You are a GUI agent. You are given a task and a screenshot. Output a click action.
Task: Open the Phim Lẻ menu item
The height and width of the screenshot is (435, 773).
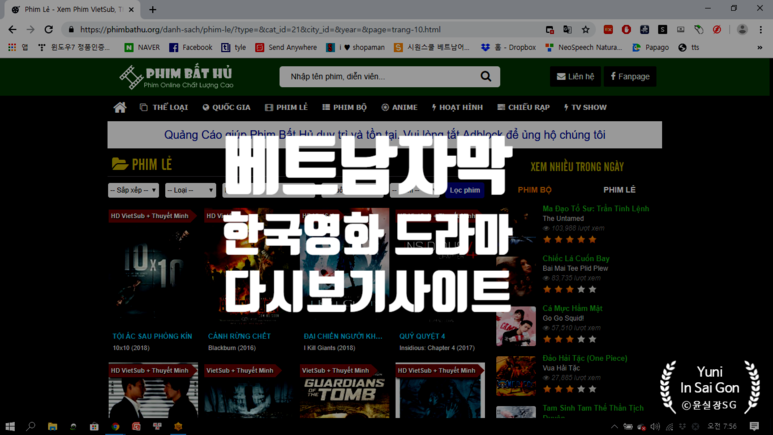(x=286, y=108)
